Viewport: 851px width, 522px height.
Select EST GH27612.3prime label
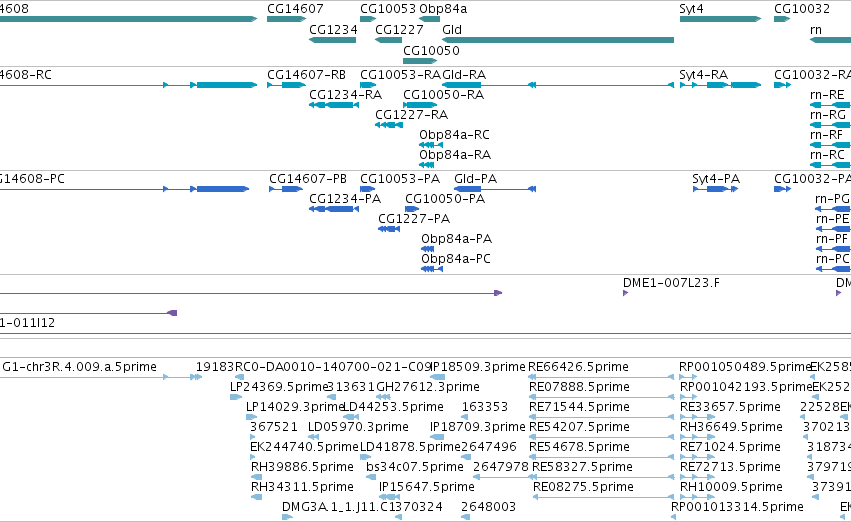click(428, 387)
